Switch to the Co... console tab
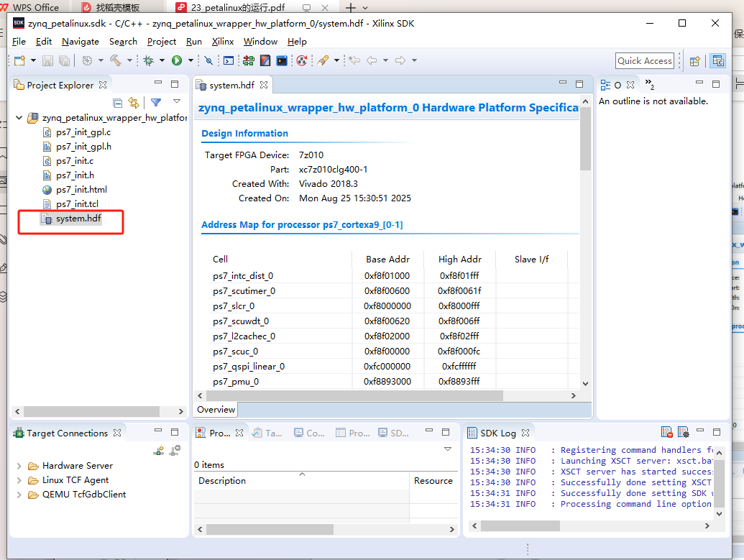 [309, 433]
